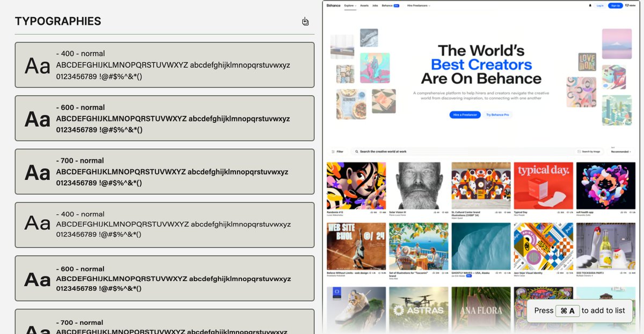This screenshot has height=334, width=644.
Task: Open the Ghostly Waves teal thumbnail
Action: [481, 246]
